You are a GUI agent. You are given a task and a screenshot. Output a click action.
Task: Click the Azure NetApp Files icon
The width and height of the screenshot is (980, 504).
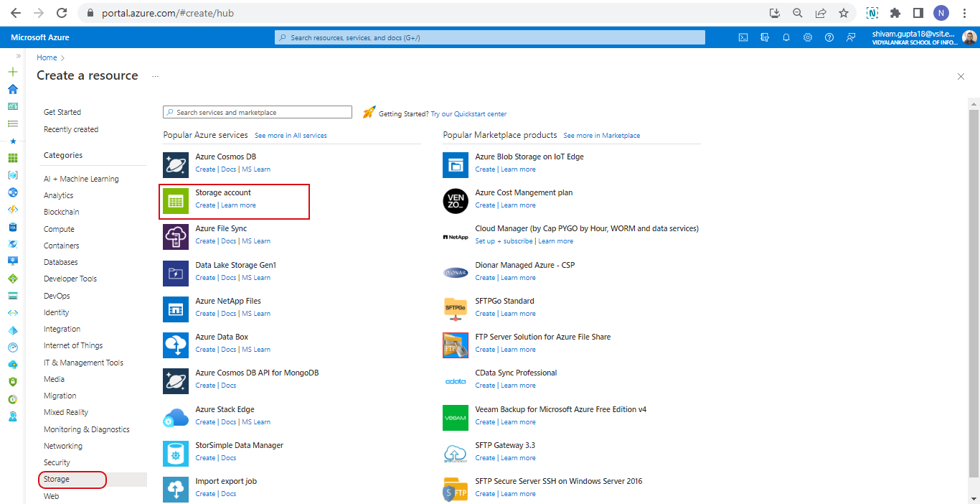click(x=176, y=309)
